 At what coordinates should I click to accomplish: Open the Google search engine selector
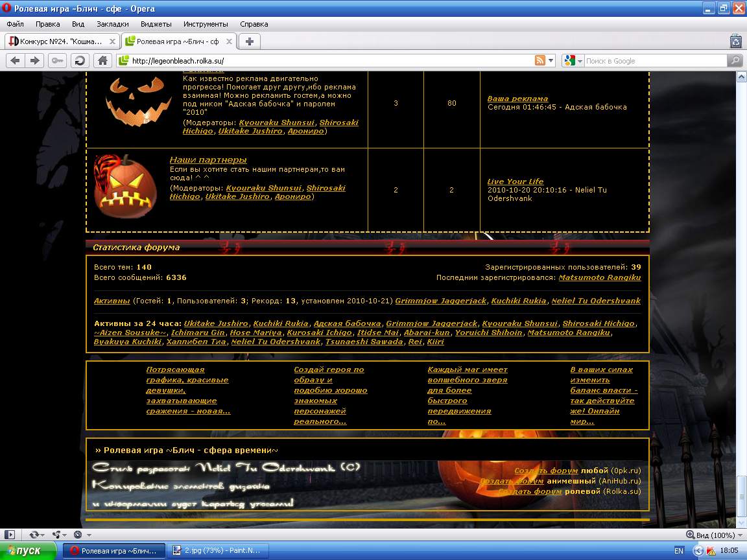pyautogui.click(x=573, y=60)
